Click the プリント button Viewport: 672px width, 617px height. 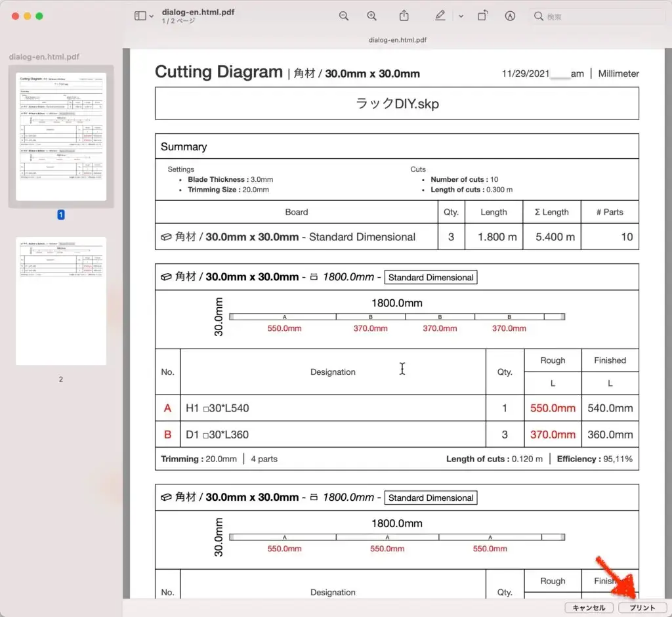(x=642, y=608)
